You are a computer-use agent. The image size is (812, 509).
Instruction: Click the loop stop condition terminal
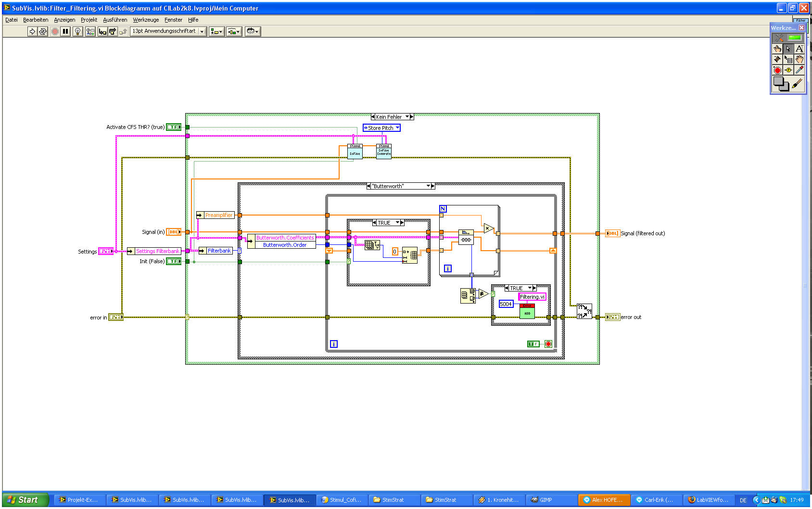[548, 344]
